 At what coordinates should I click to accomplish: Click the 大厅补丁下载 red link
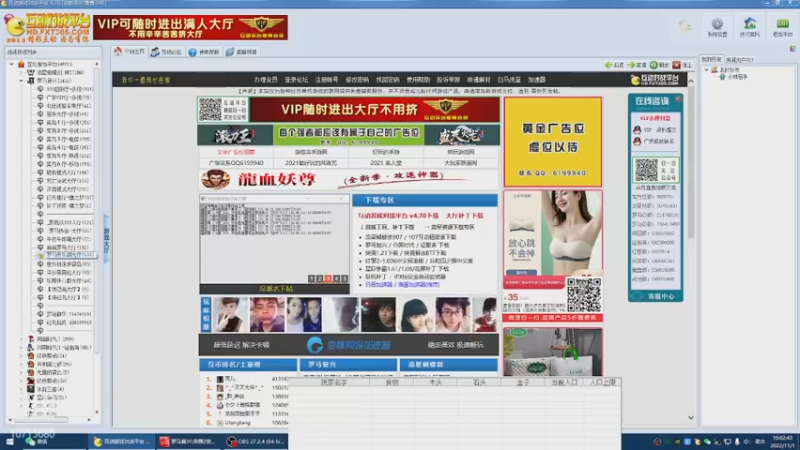(x=464, y=216)
